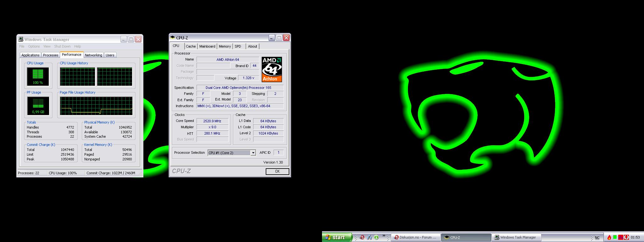
Task: Click the APIC ID value field
Action: (x=278, y=153)
